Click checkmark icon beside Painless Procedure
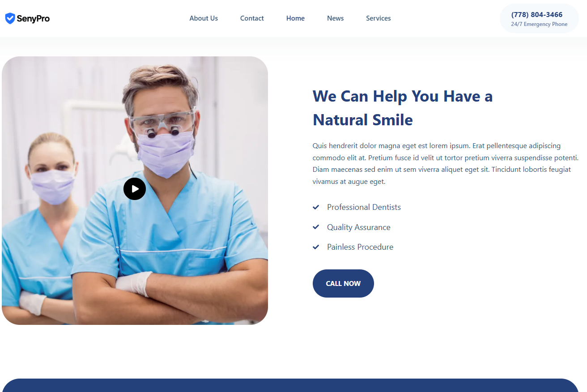 click(316, 247)
